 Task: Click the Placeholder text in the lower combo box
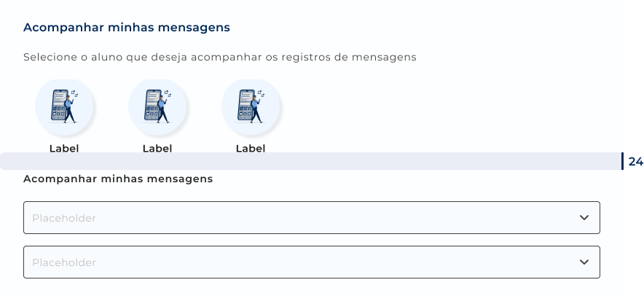tap(64, 262)
